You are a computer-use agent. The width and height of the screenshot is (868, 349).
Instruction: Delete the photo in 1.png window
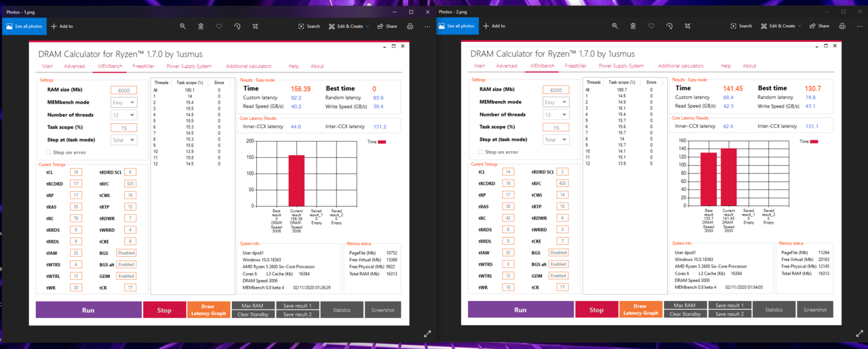tap(201, 26)
